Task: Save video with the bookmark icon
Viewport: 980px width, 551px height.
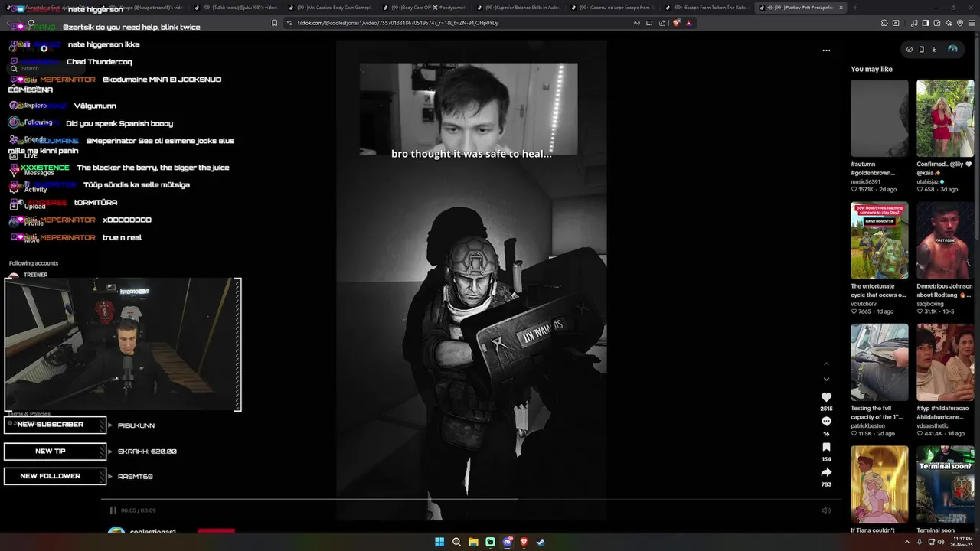Action: 826,447
